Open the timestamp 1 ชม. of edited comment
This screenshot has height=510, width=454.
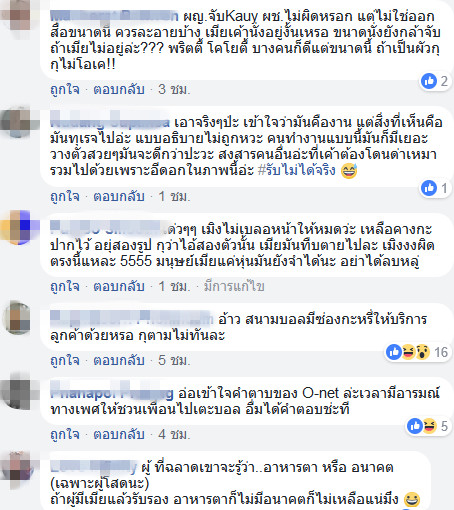tap(174, 286)
